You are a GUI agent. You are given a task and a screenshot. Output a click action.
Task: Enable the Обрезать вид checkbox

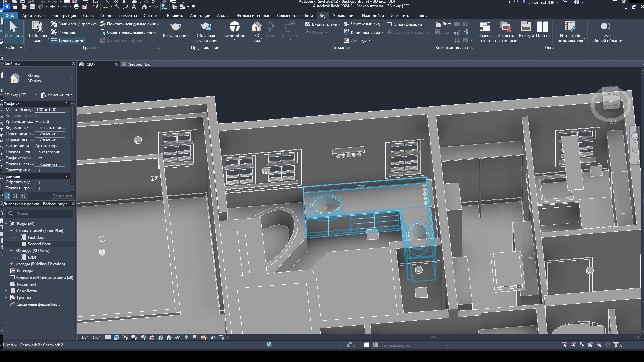point(38,182)
